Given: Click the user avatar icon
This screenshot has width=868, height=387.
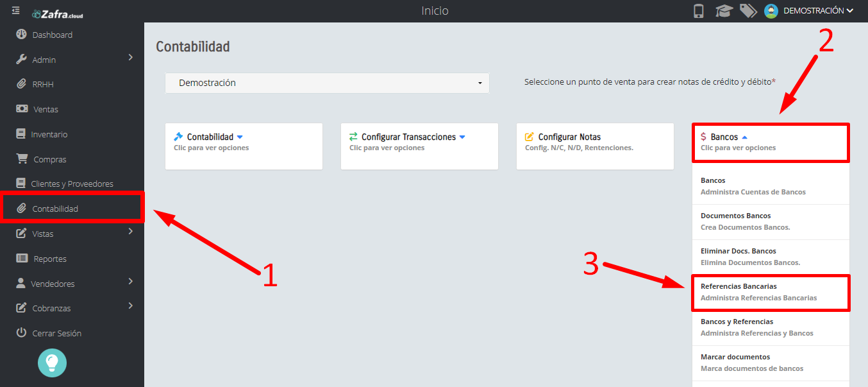Looking at the screenshot, I should (x=771, y=11).
